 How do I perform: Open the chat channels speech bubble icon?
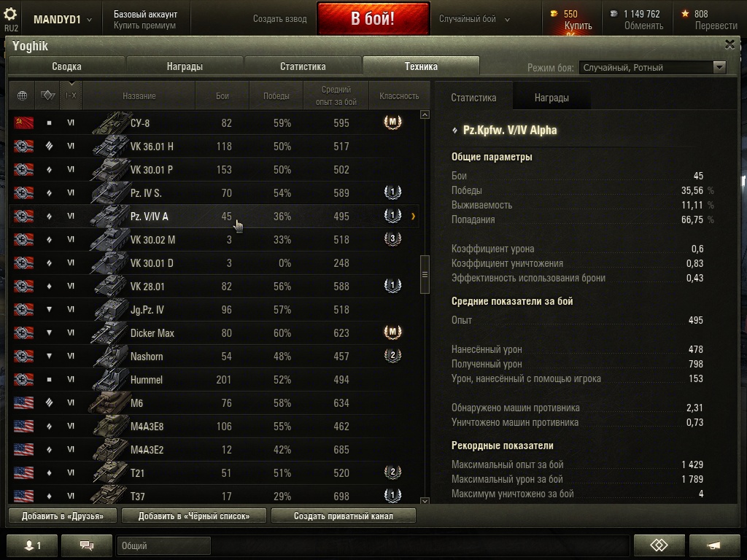pyautogui.click(x=87, y=545)
